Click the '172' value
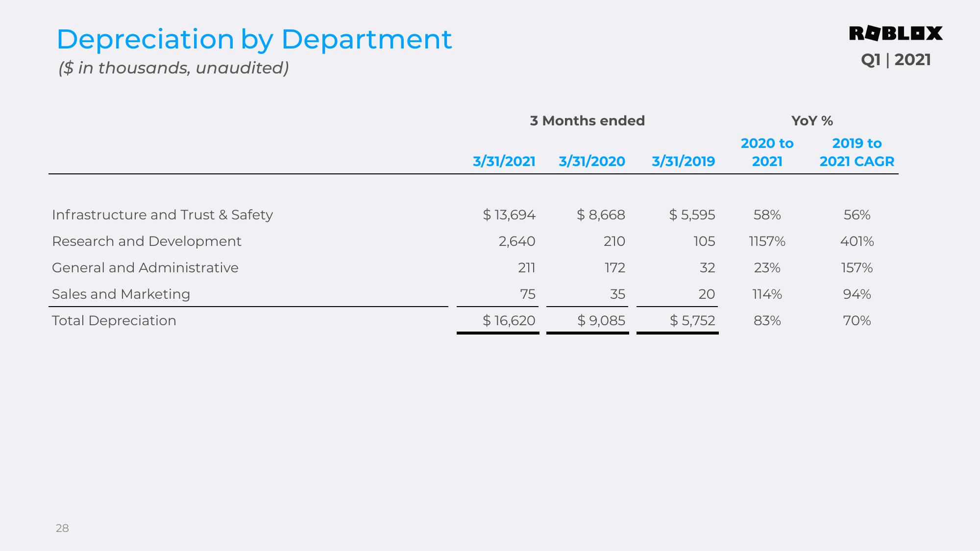This screenshot has height=551, width=980. (x=615, y=267)
